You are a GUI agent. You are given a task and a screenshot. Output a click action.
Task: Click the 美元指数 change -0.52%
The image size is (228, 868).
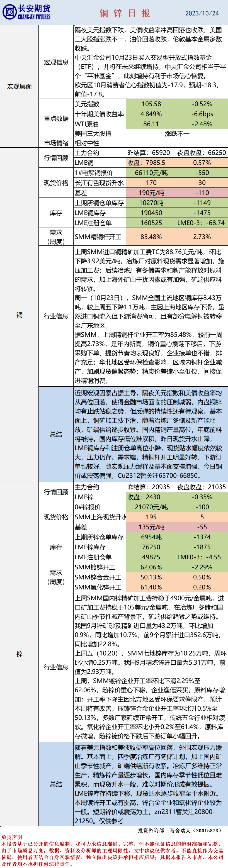tap(202, 104)
